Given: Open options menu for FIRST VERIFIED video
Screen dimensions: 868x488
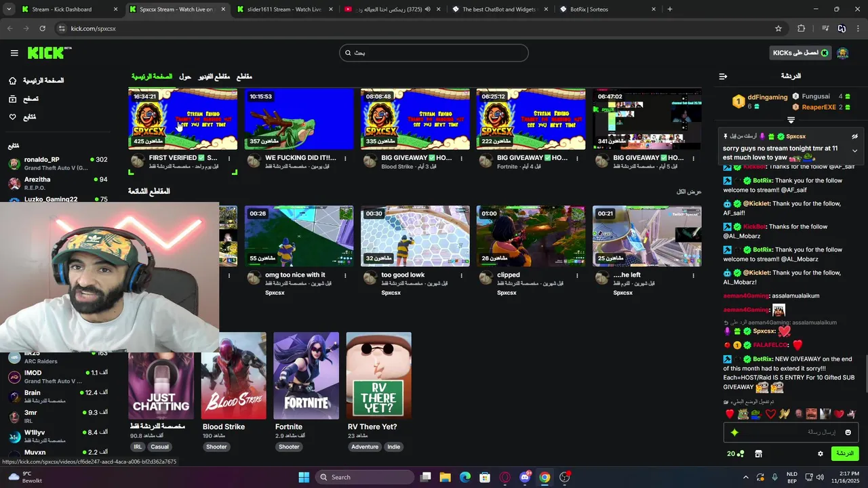Looking at the screenshot, I should [229, 159].
